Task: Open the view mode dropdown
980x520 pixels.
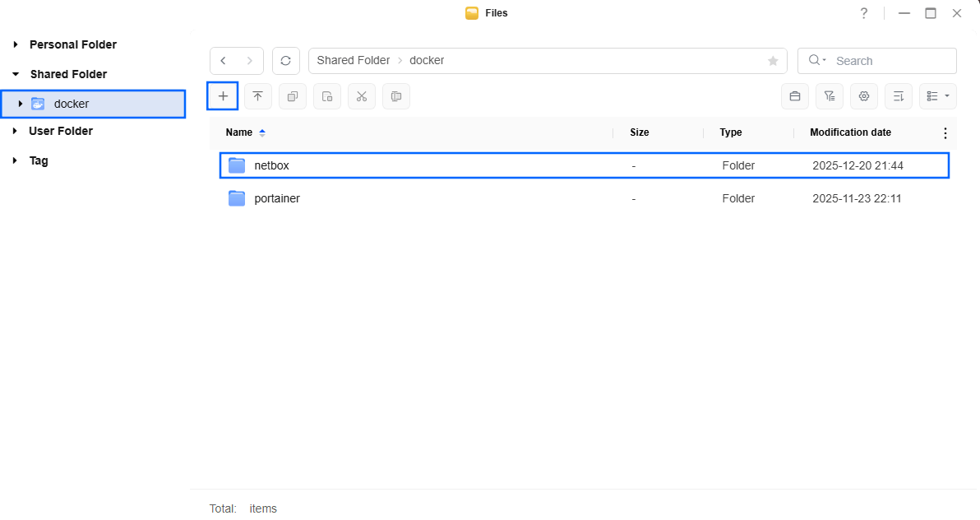Action: coord(937,96)
